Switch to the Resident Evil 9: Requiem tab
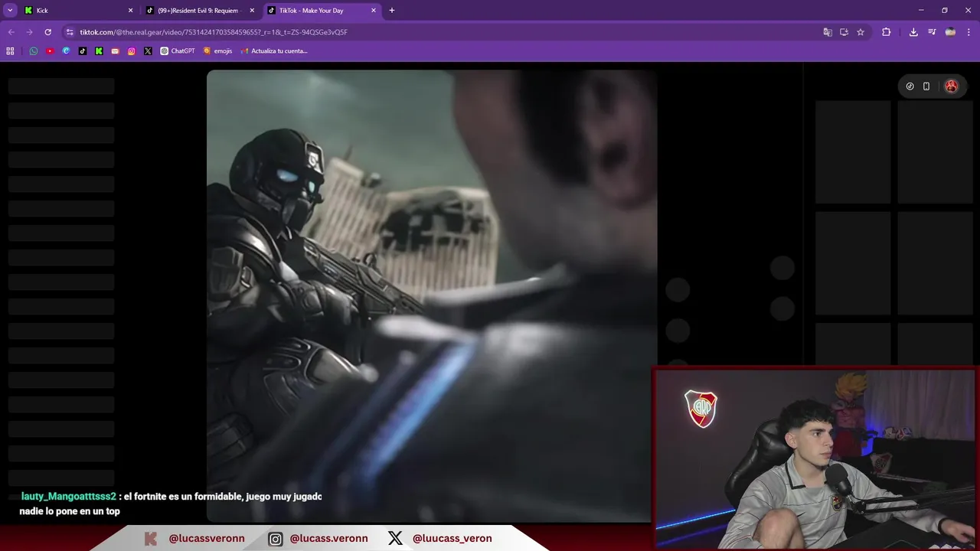The height and width of the screenshot is (551, 980). [201, 10]
